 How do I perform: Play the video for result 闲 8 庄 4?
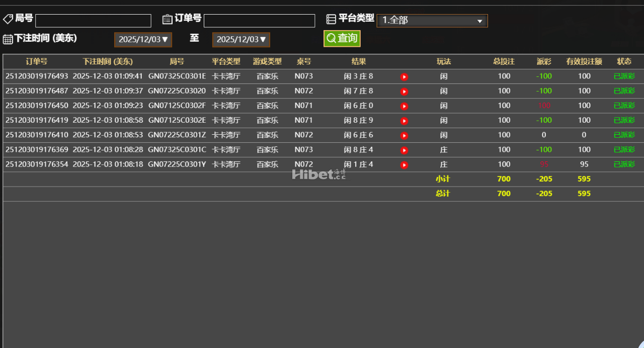point(404,149)
